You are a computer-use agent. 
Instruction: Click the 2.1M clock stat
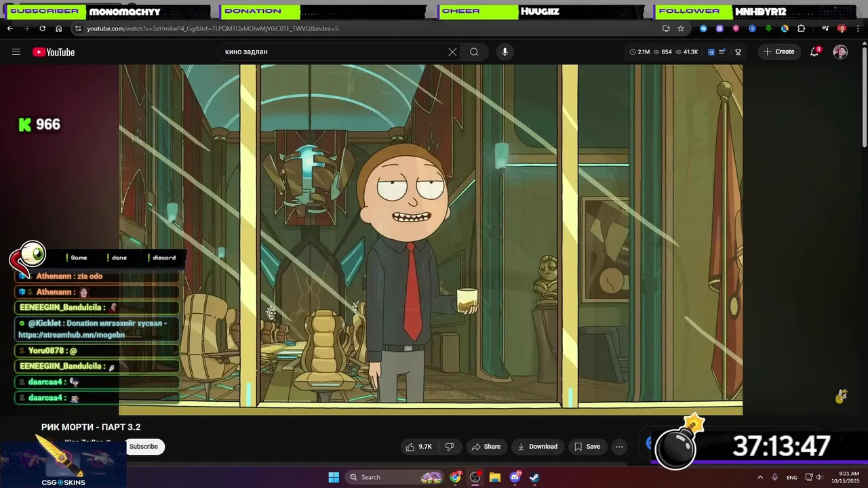639,52
